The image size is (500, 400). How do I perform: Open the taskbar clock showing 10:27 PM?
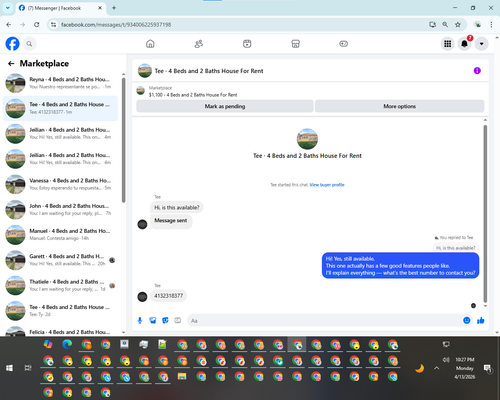[465, 368]
